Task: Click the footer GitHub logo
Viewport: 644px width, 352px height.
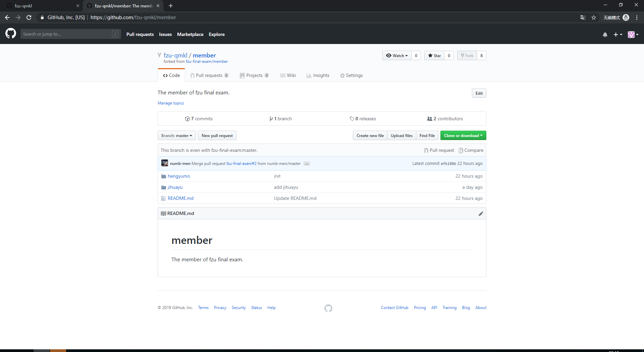Action: tap(328, 308)
